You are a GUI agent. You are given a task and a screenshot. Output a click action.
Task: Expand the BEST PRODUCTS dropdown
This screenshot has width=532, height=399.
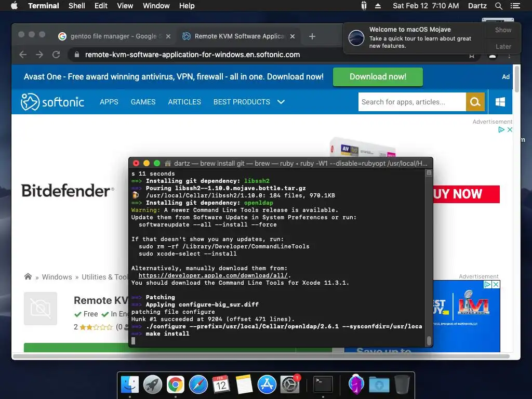click(249, 102)
